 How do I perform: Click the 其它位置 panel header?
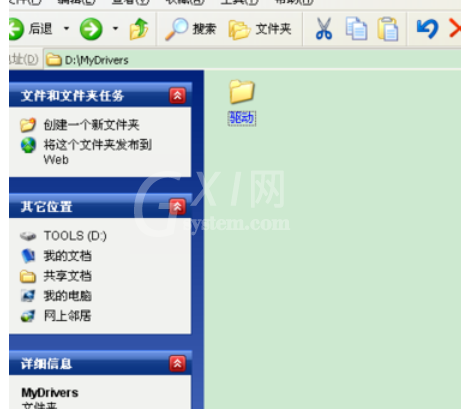[100, 207]
